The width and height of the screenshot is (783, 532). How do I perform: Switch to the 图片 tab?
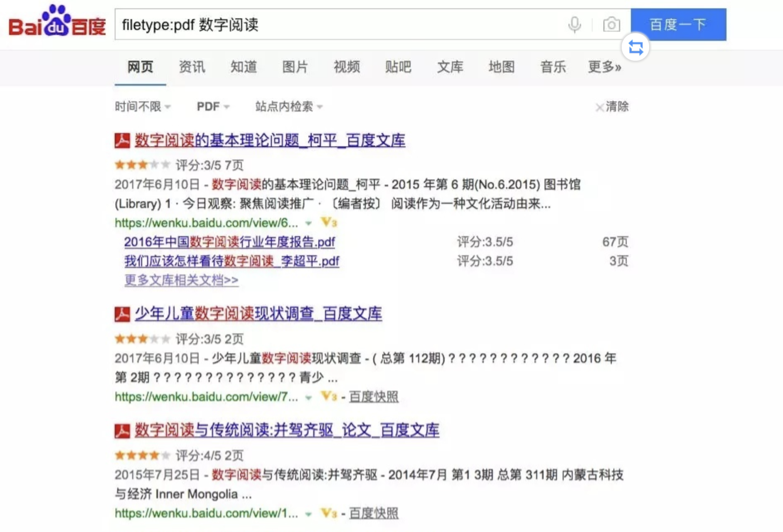(x=294, y=67)
